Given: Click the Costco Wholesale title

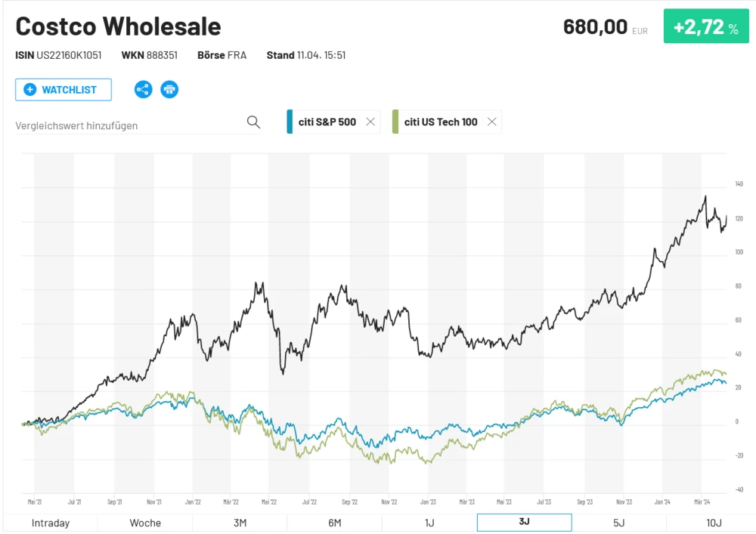Looking at the screenshot, I should pyautogui.click(x=118, y=26).
